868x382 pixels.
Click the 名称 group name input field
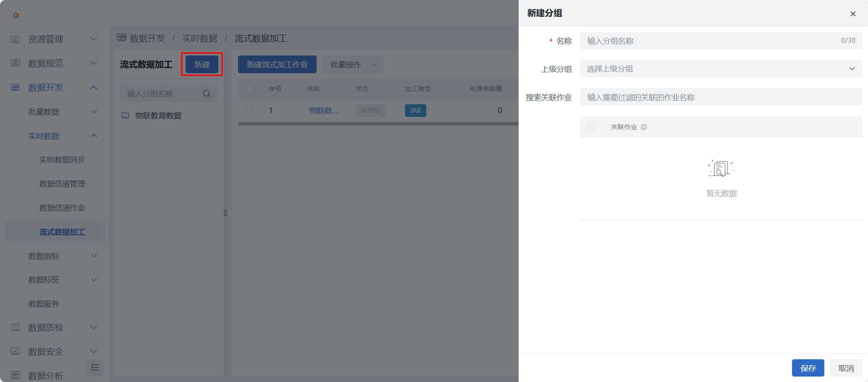click(721, 40)
